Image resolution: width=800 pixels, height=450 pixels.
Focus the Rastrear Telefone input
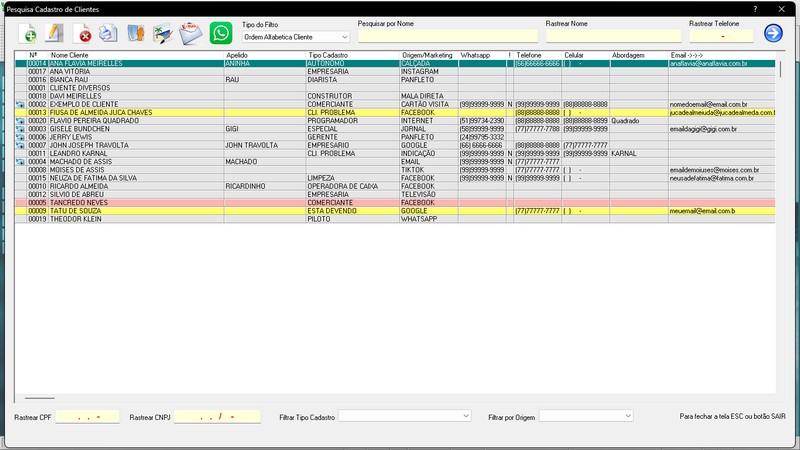pos(721,36)
